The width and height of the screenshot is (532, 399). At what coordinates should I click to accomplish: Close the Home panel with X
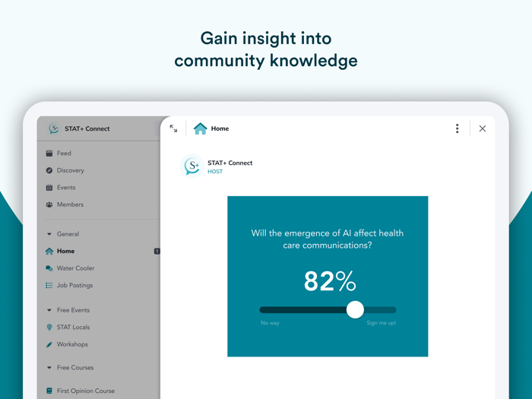(x=483, y=128)
